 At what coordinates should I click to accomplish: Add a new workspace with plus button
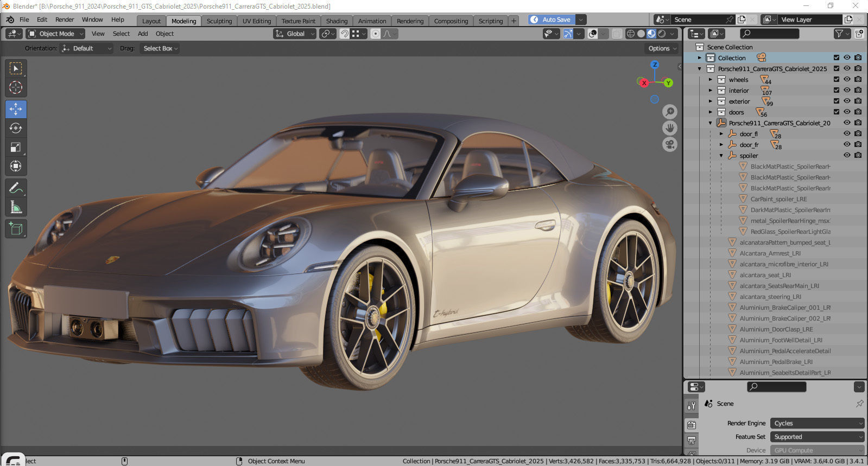tap(514, 21)
